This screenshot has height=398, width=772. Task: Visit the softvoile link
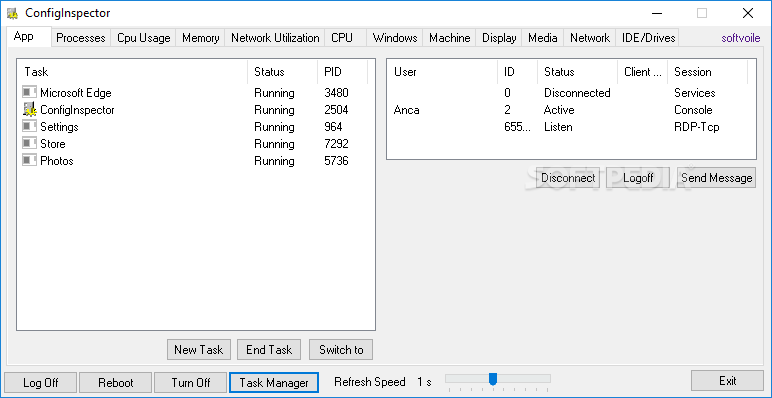741,38
